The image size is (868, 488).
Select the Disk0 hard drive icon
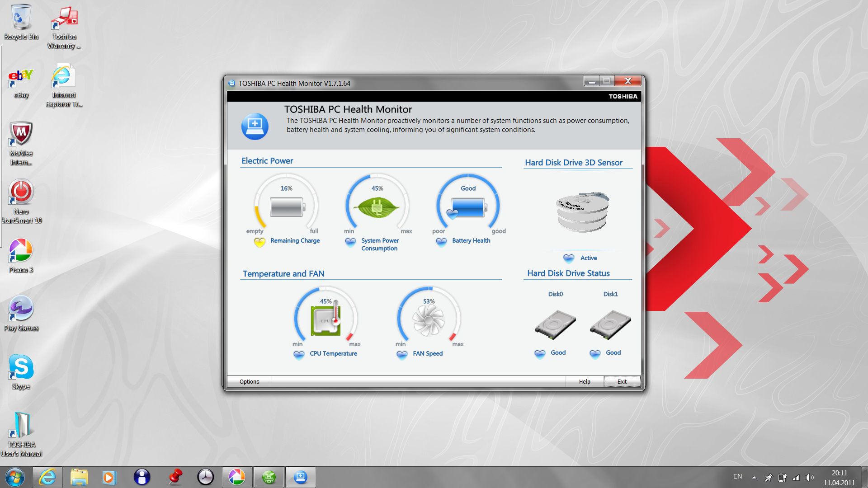[x=555, y=324]
